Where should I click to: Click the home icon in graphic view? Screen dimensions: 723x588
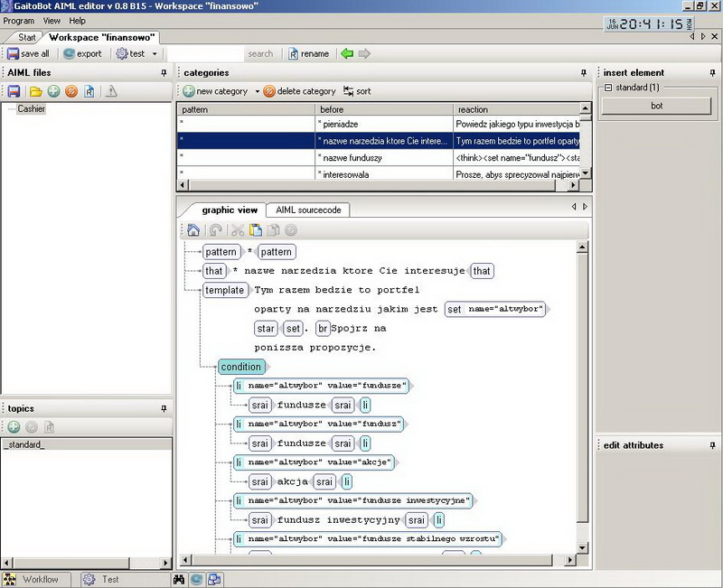[x=193, y=230]
